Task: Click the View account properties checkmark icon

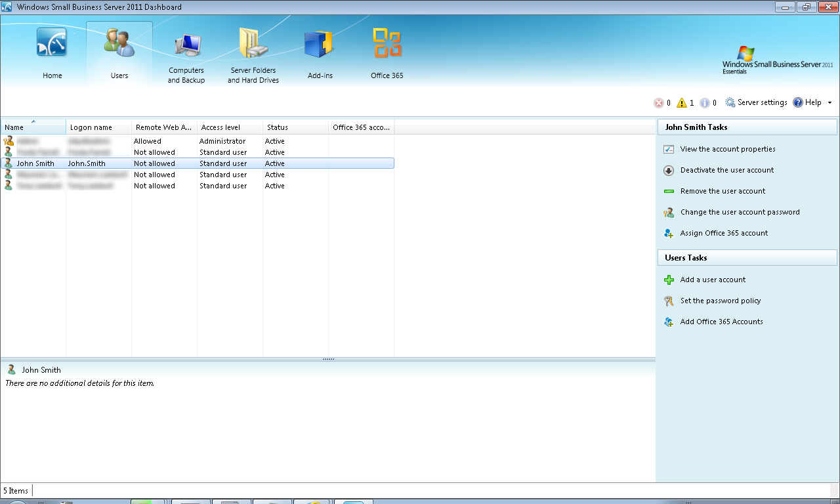Action: click(x=669, y=150)
